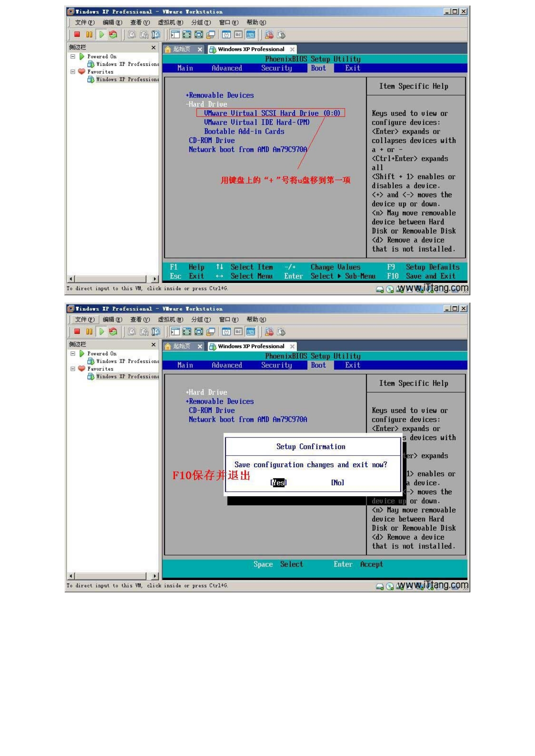Click yellow Suspend icon in upper VMware window
Image resolution: width=535 pixels, height=756 pixels.
(x=89, y=34)
